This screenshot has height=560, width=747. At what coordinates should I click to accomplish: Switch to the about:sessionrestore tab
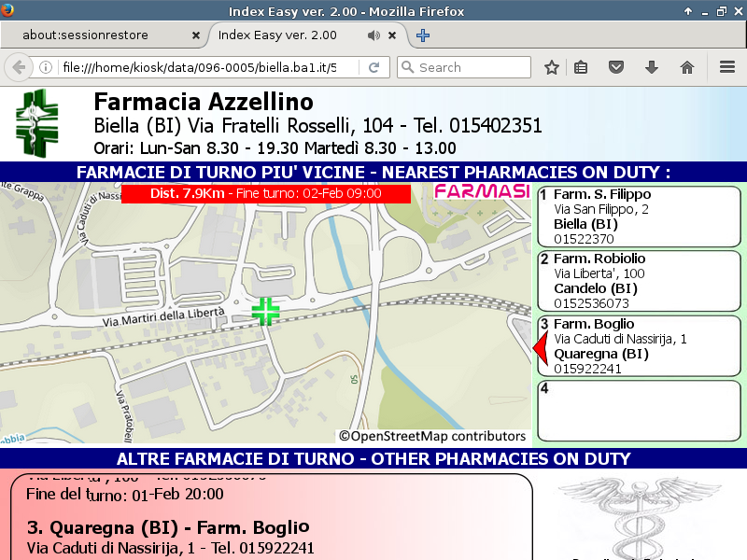click(98, 35)
